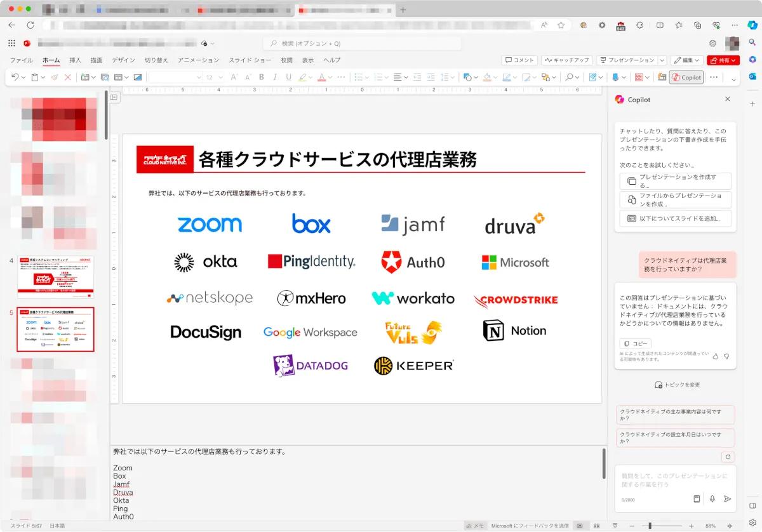Open the 挿入 ribbon tab
The image size is (762, 532).
click(x=75, y=60)
